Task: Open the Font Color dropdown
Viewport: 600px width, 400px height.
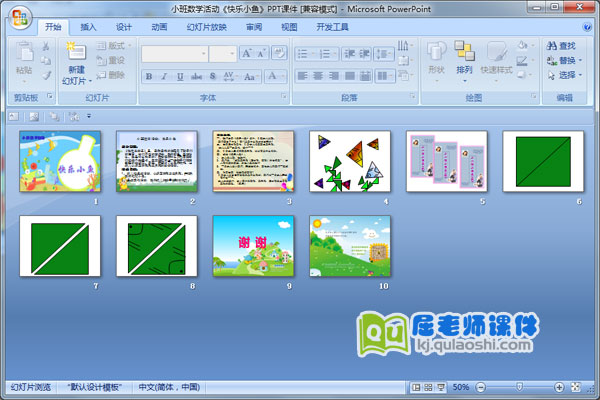Action: click(276, 76)
